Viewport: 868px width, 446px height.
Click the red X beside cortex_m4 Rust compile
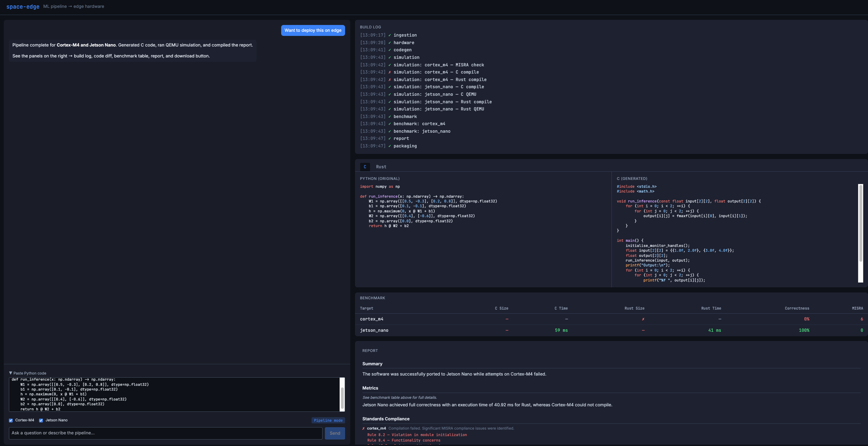[x=390, y=80]
